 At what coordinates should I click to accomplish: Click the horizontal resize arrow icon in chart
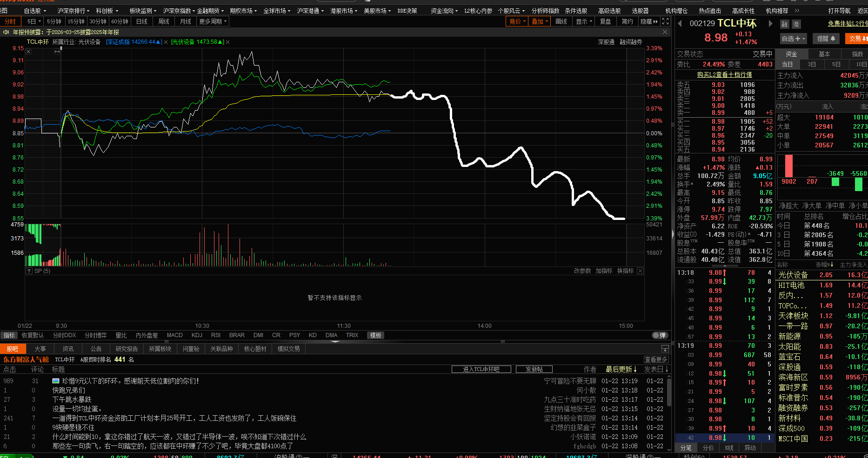point(57,52)
